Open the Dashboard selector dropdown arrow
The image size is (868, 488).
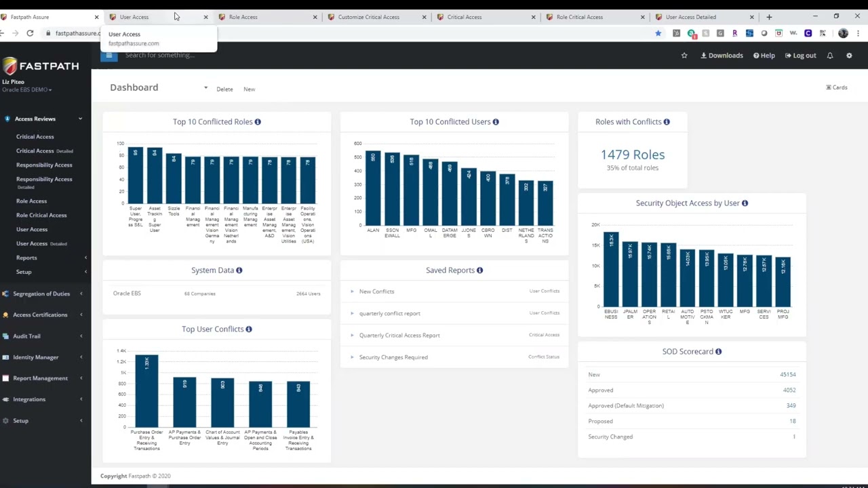click(205, 88)
